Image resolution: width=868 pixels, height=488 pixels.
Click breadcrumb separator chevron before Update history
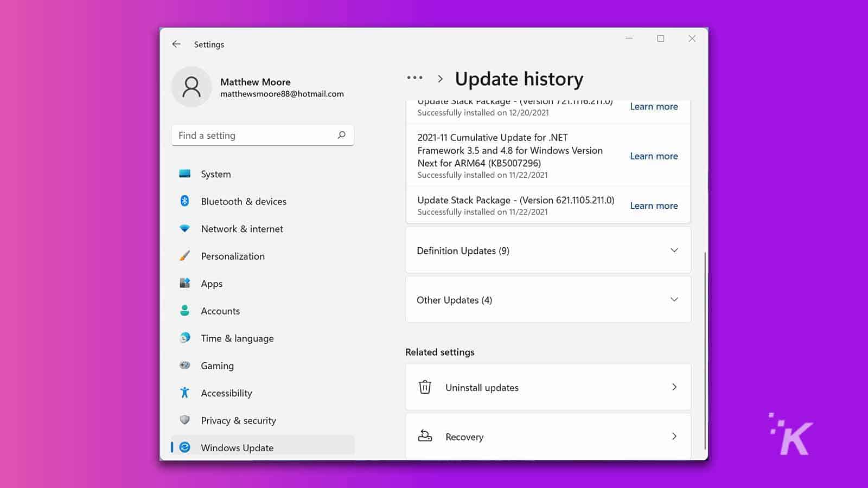coord(440,79)
